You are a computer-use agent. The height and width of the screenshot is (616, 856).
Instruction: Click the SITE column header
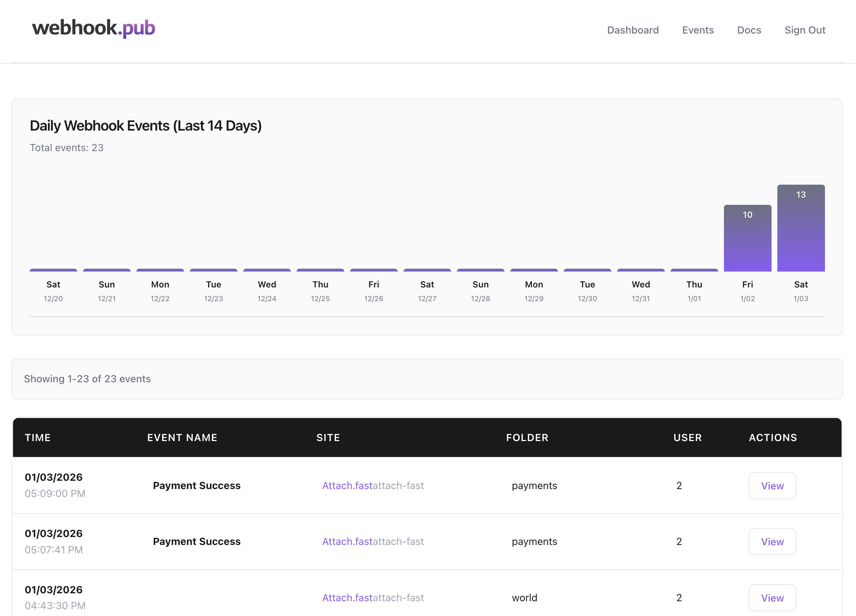pyautogui.click(x=328, y=437)
